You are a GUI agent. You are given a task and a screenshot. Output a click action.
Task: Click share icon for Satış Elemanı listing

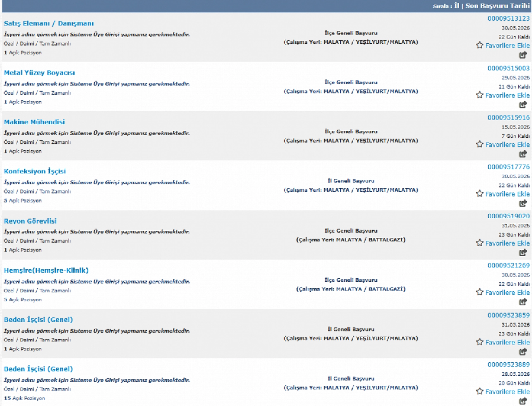pyautogui.click(x=523, y=55)
